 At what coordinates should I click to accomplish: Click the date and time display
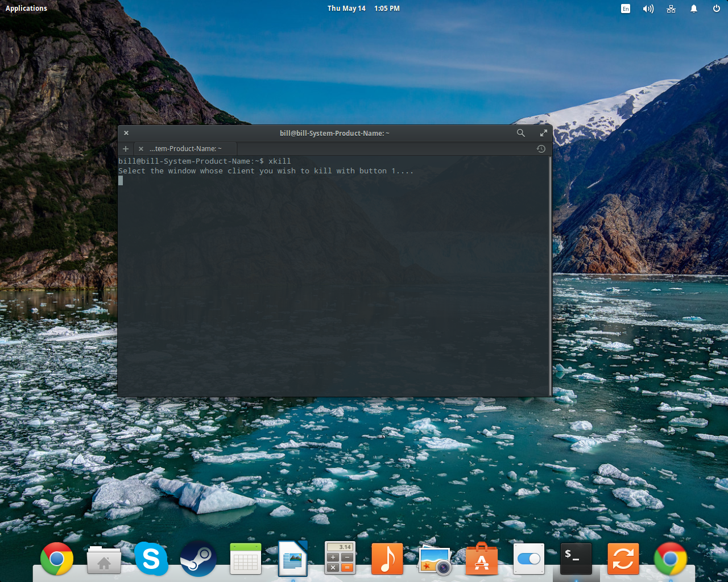(x=364, y=8)
